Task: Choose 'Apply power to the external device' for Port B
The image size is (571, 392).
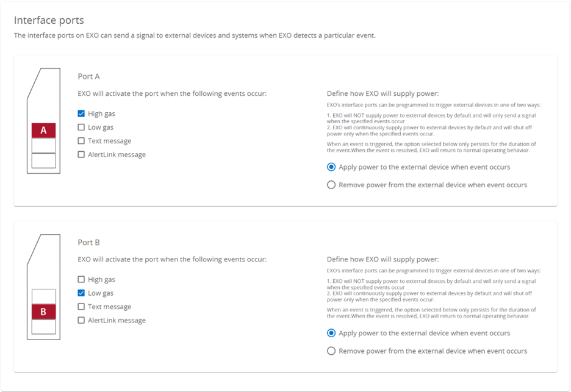Action: click(331, 333)
